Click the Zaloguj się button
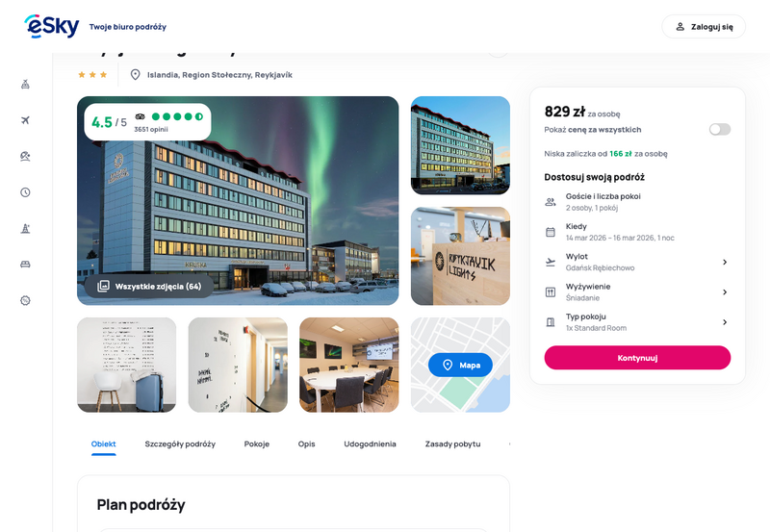 pos(704,27)
